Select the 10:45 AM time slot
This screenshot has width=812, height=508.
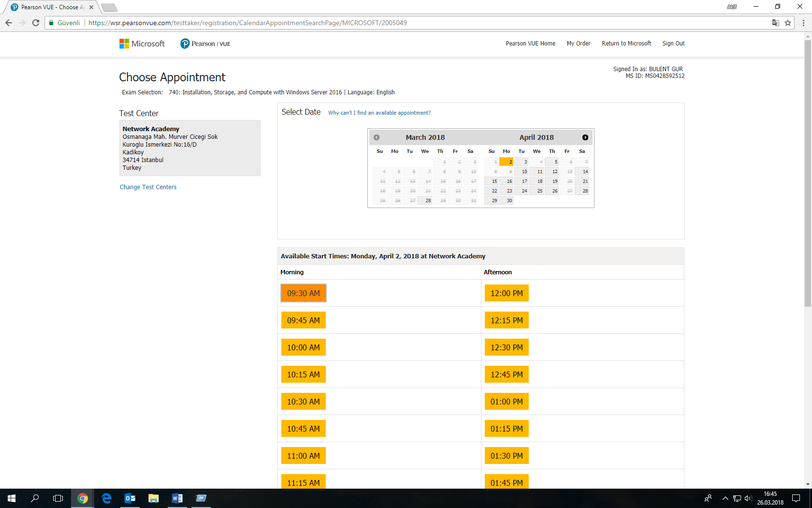pos(304,429)
